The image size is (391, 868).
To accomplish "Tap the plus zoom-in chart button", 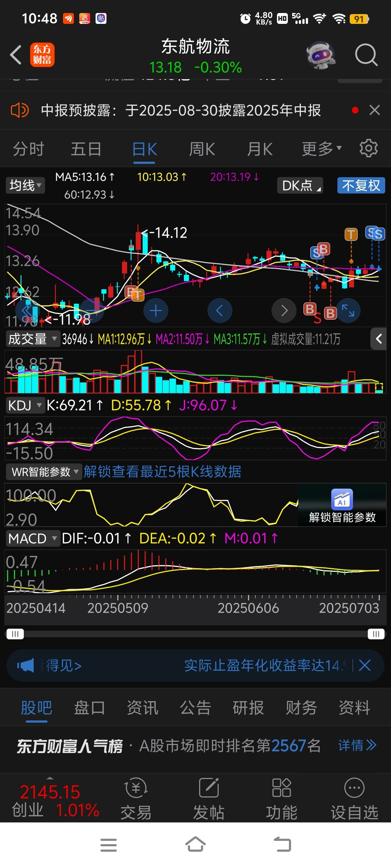I will pyautogui.click(x=156, y=310).
